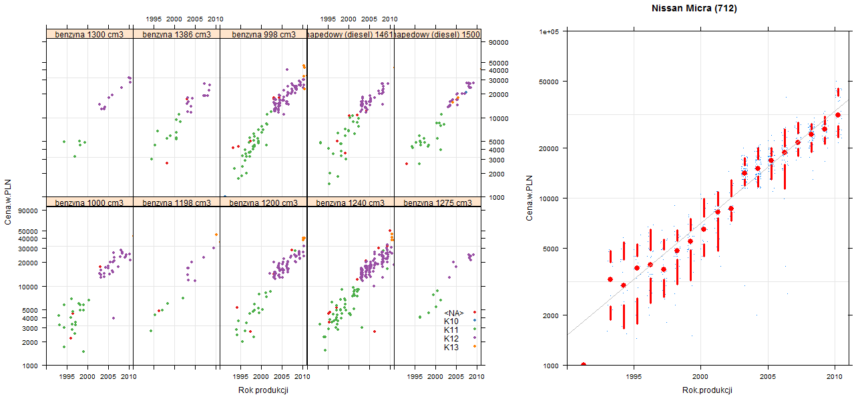Click the orange legend dot beside K13

coord(474,347)
